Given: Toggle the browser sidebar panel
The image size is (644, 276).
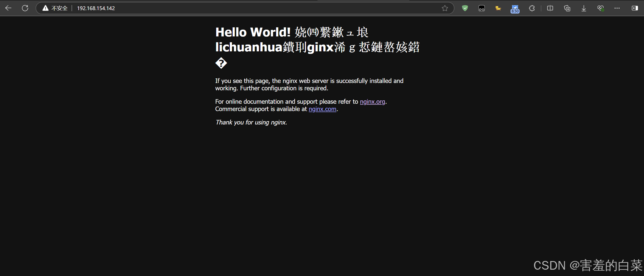Looking at the screenshot, I should pos(635,8).
